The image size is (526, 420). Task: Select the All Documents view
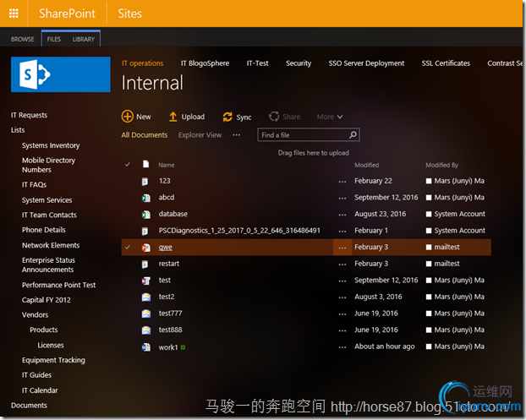click(145, 134)
